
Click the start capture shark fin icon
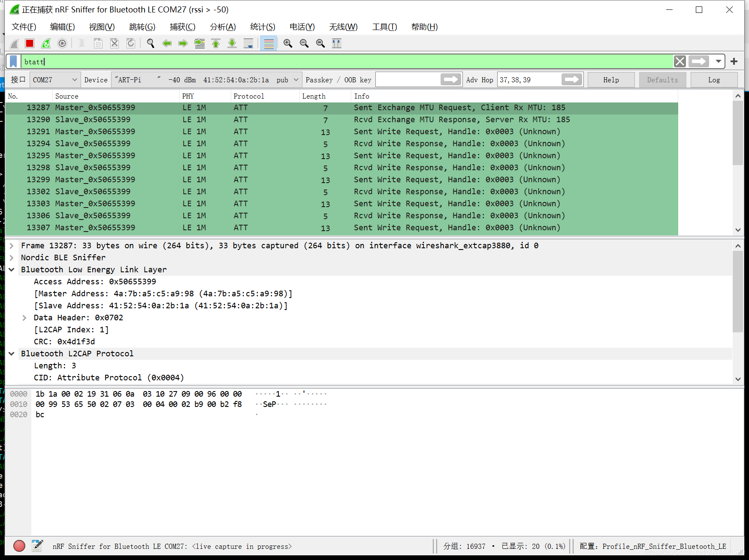pos(14,43)
